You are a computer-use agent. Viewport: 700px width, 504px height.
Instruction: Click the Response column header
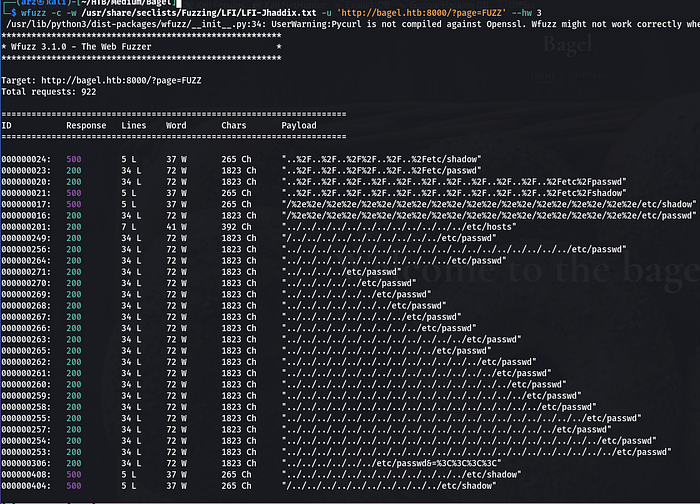pos(86,125)
